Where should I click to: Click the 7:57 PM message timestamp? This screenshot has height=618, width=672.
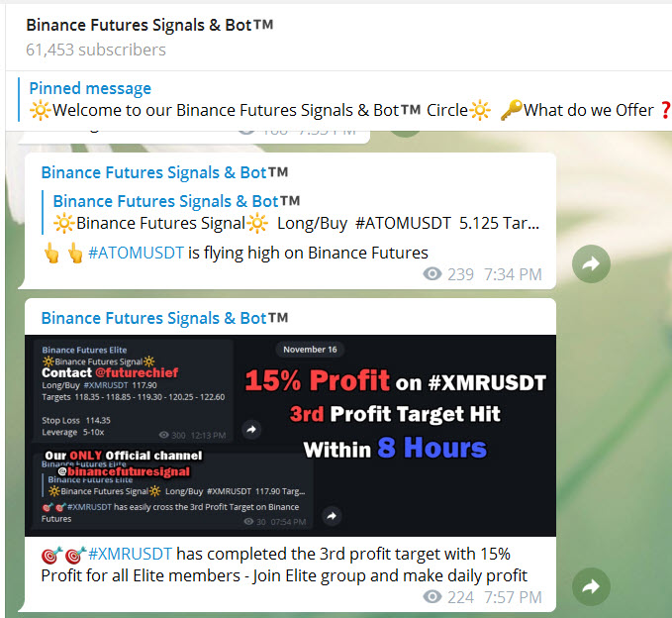coord(513,597)
